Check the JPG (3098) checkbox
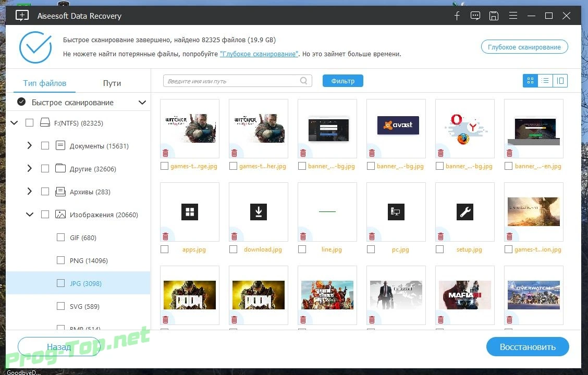588x375 pixels. click(61, 283)
